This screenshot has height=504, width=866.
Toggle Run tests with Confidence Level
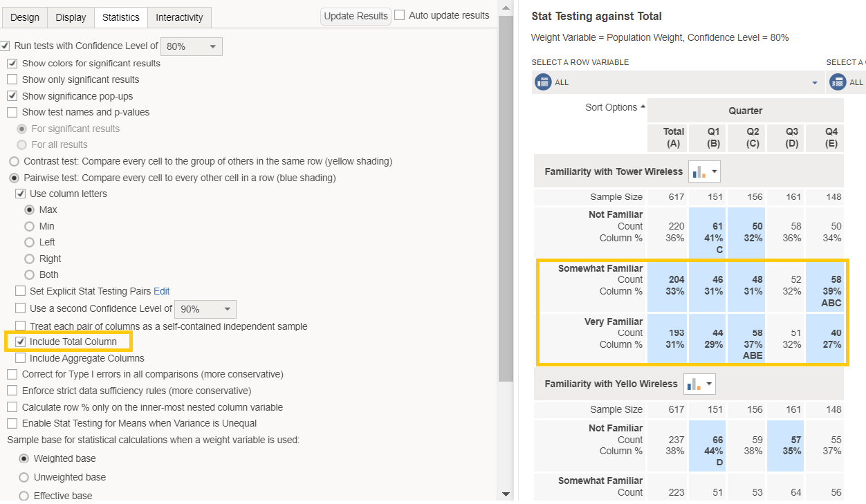pos(5,46)
